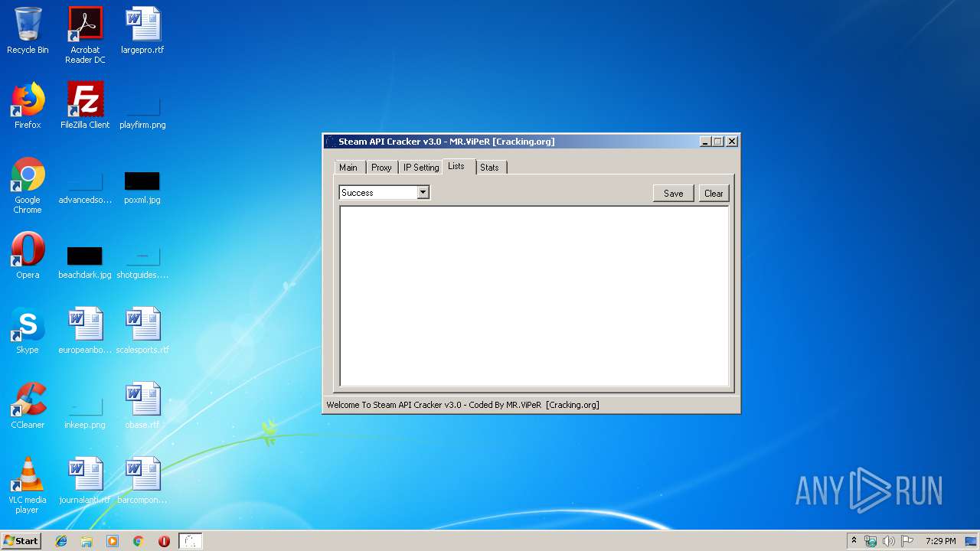Screen dimensions: 980x551
Task: Select Acrobat Reader DC desktop icon
Action: tap(85, 35)
